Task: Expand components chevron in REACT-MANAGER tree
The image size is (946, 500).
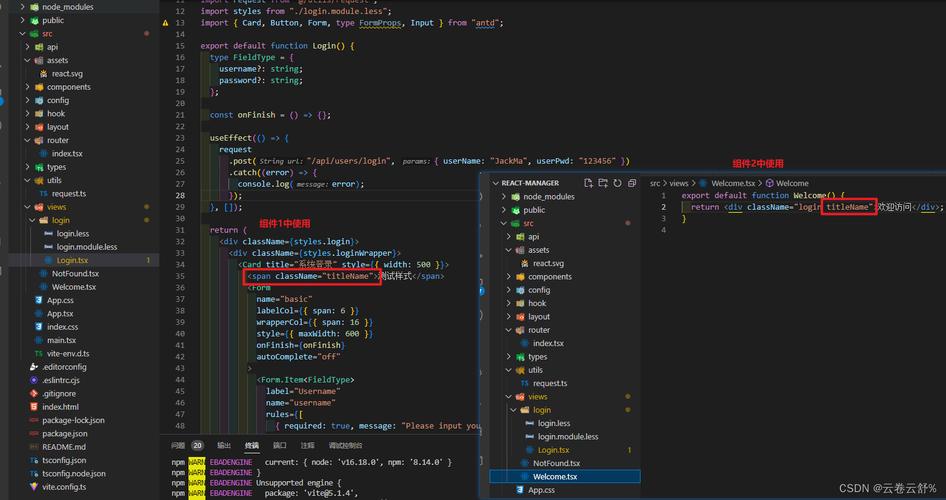Action: click(509, 276)
